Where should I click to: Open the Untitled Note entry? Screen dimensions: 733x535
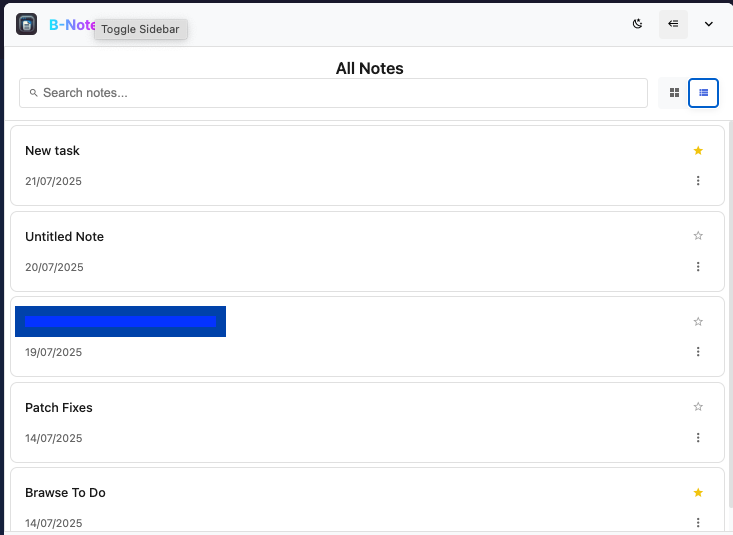click(x=65, y=237)
